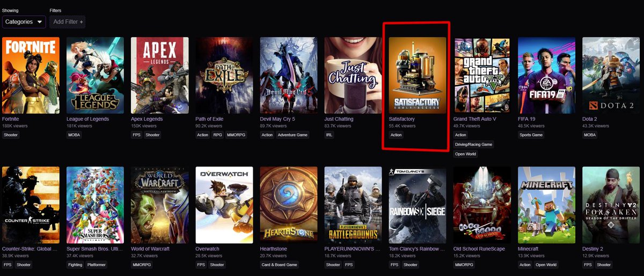This screenshot has width=644, height=276.
Task: Click the '55.4K viewers' text
Action: (x=402, y=126)
